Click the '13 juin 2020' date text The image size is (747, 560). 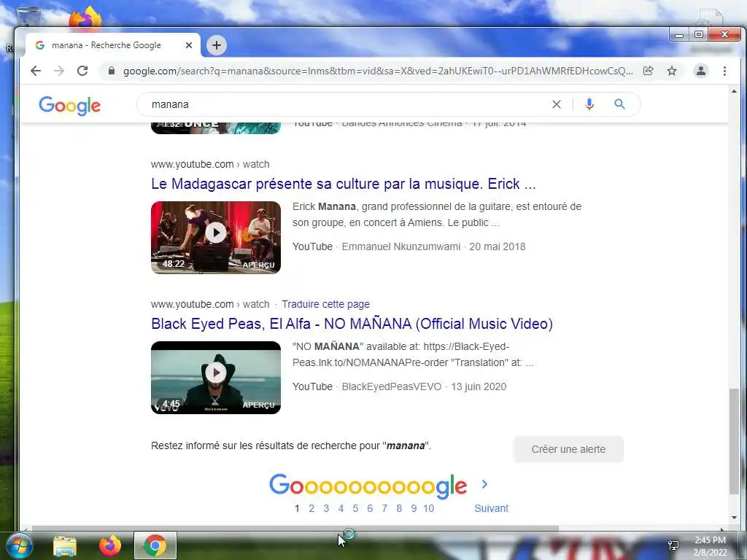point(479,386)
